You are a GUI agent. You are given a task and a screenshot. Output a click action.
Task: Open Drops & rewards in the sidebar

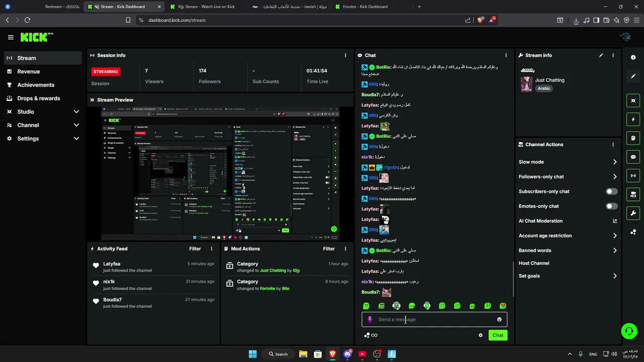pos(43,99)
